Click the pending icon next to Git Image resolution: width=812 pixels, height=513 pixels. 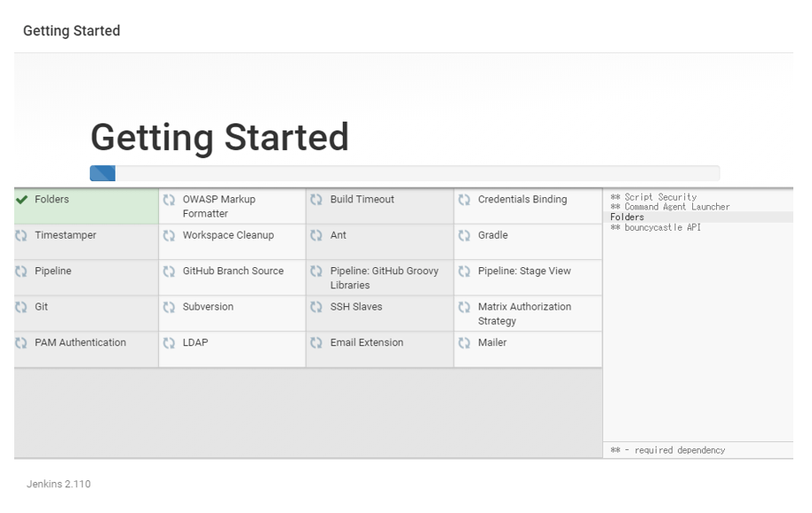(22, 307)
